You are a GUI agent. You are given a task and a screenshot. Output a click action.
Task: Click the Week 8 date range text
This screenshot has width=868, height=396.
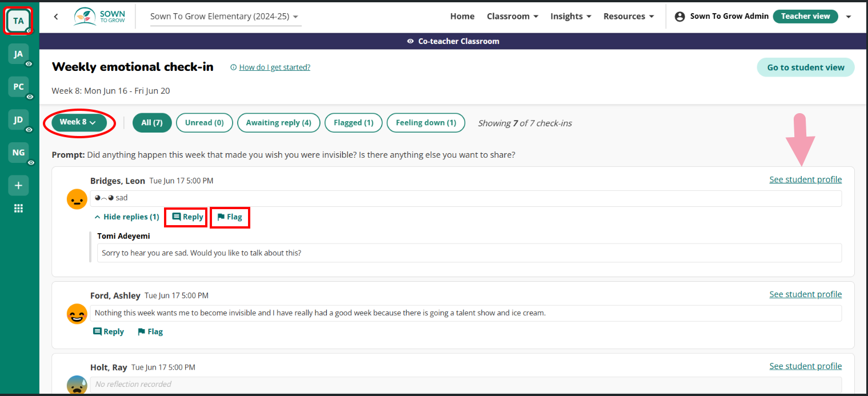[x=111, y=91]
